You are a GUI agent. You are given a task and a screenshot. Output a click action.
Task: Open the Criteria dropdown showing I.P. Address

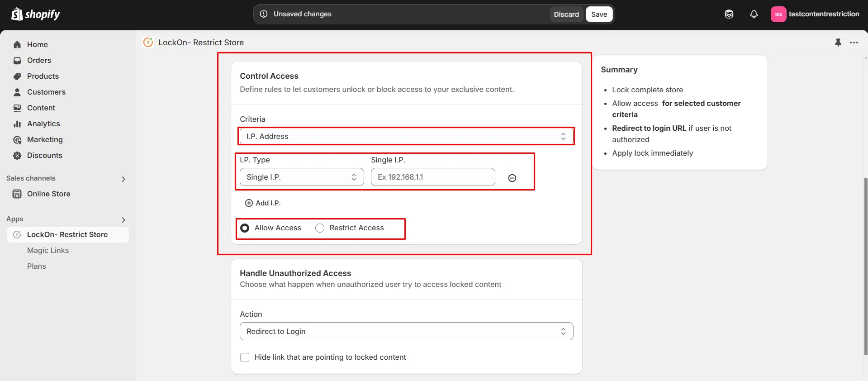point(406,136)
